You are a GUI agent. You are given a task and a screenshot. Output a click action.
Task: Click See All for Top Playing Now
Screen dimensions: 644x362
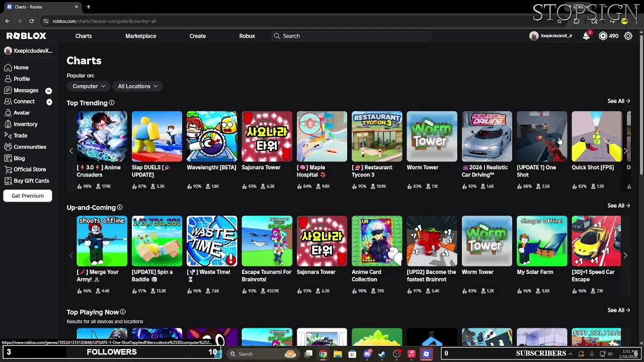[618, 310]
